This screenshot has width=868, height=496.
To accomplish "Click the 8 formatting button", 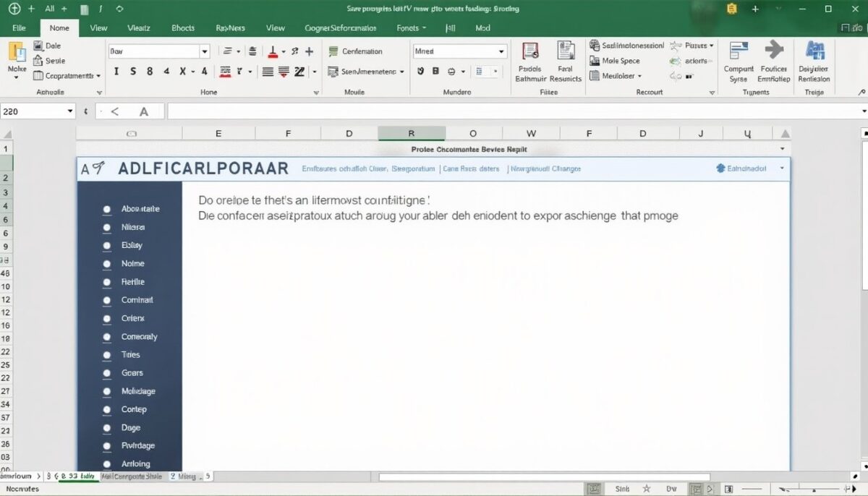I will coord(150,72).
